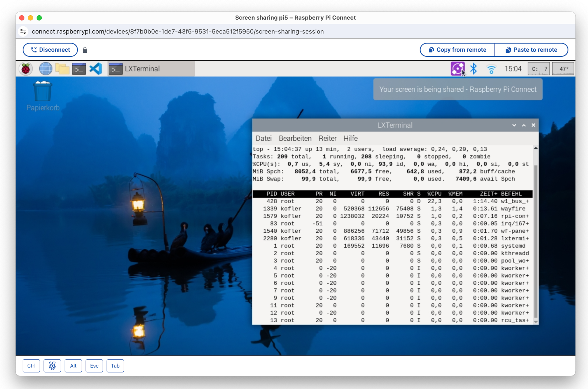Send the Ctrl key to remote
Image resolution: width=588 pixels, height=389 pixels.
(x=31, y=366)
